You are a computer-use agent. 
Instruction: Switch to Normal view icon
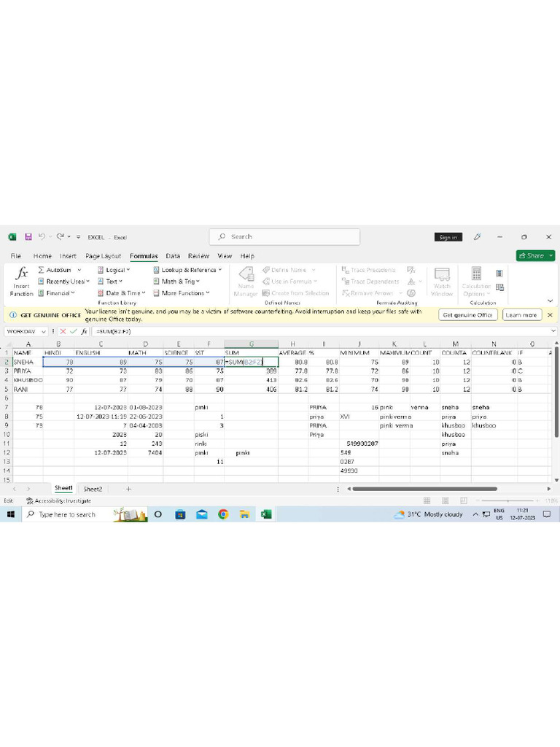point(427,500)
